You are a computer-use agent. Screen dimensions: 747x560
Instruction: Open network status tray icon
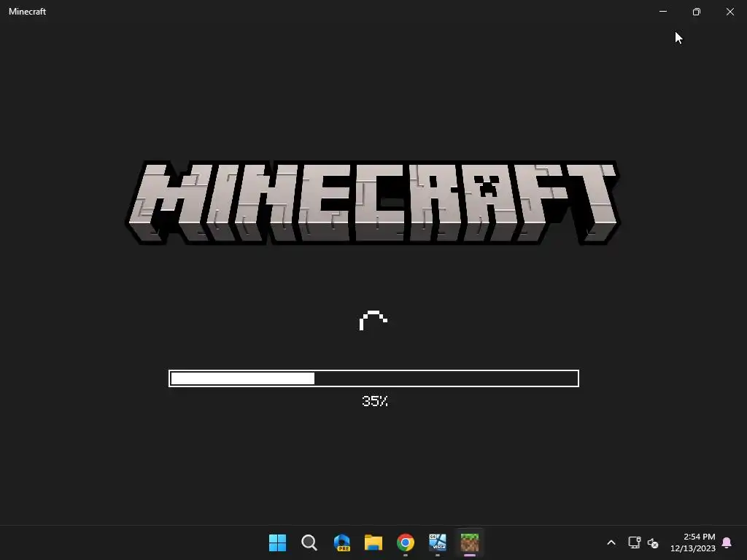[x=634, y=542]
